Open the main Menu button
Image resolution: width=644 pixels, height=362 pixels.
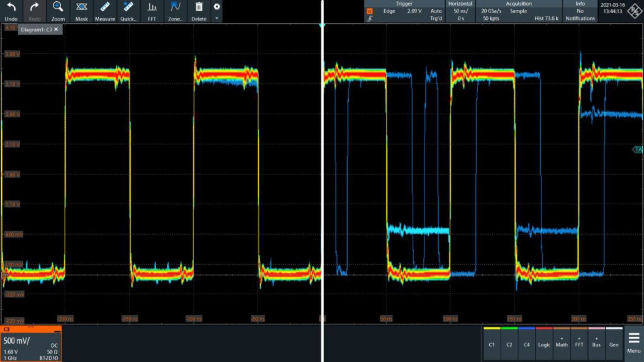tap(634, 343)
